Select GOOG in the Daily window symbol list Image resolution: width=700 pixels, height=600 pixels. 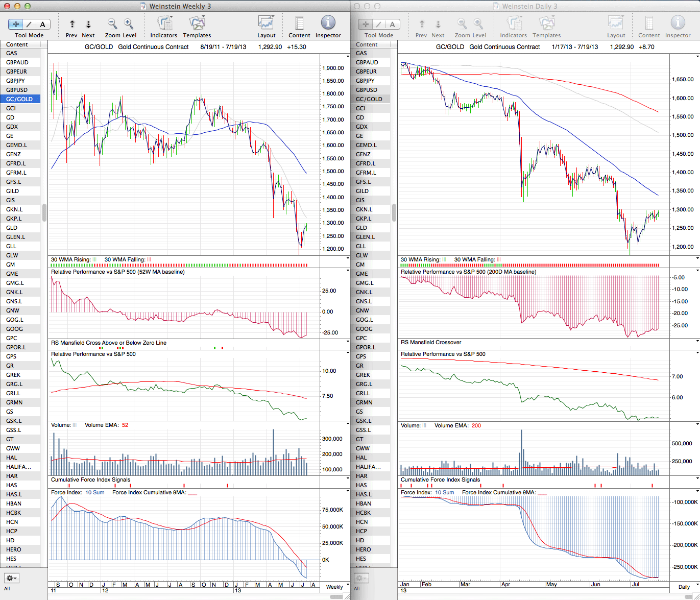(x=364, y=329)
